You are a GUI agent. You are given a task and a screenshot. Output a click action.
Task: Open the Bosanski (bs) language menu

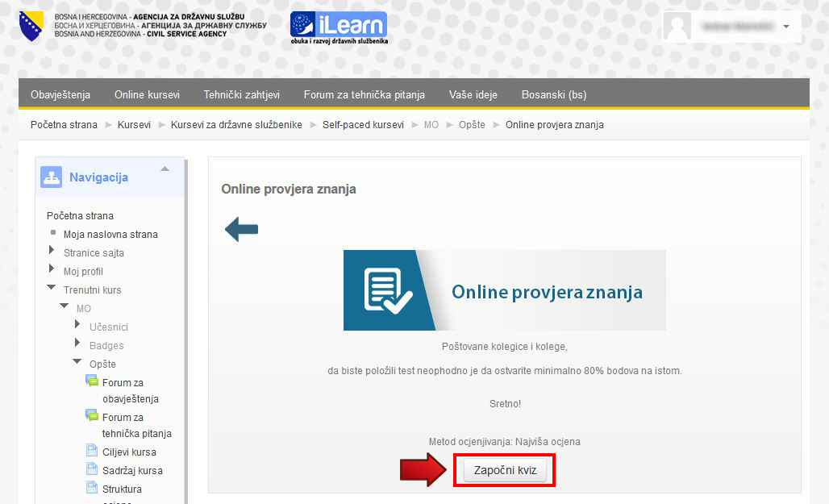click(554, 94)
